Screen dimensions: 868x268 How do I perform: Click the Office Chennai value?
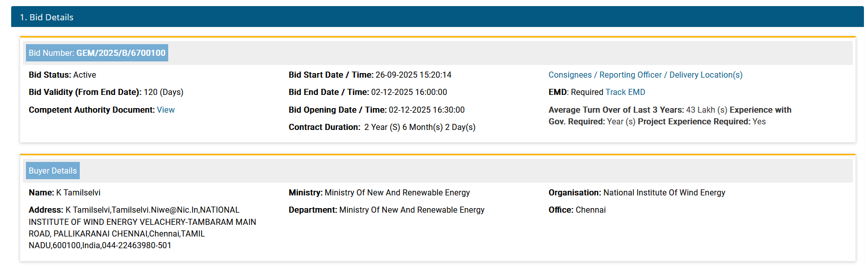[x=591, y=210]
